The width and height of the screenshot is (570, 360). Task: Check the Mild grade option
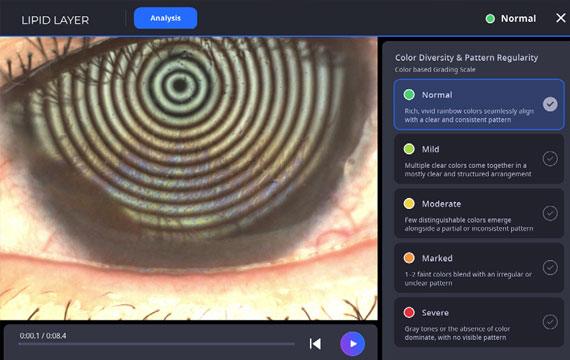click(550, 159)
